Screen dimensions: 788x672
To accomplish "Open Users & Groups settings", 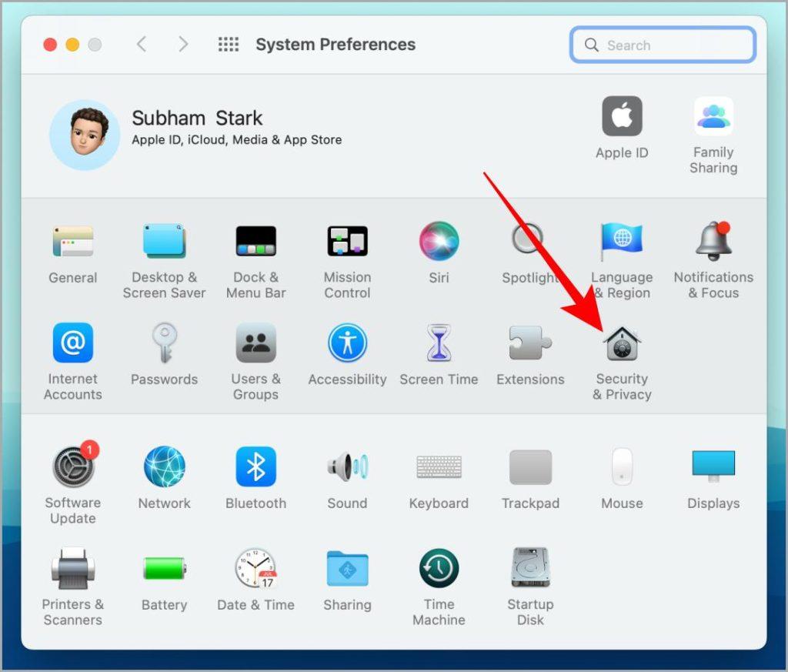I will (255, 343).
